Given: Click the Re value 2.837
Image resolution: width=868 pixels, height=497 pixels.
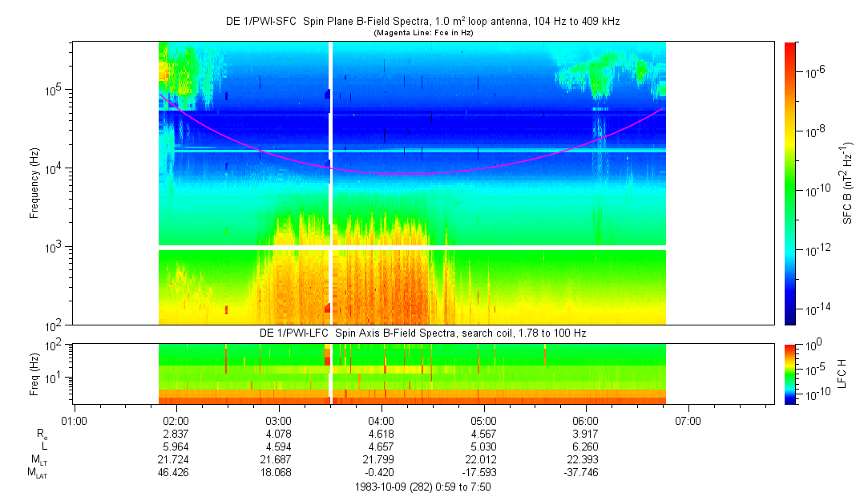Looking at the screenshot, I should click(x=176, y=434).
